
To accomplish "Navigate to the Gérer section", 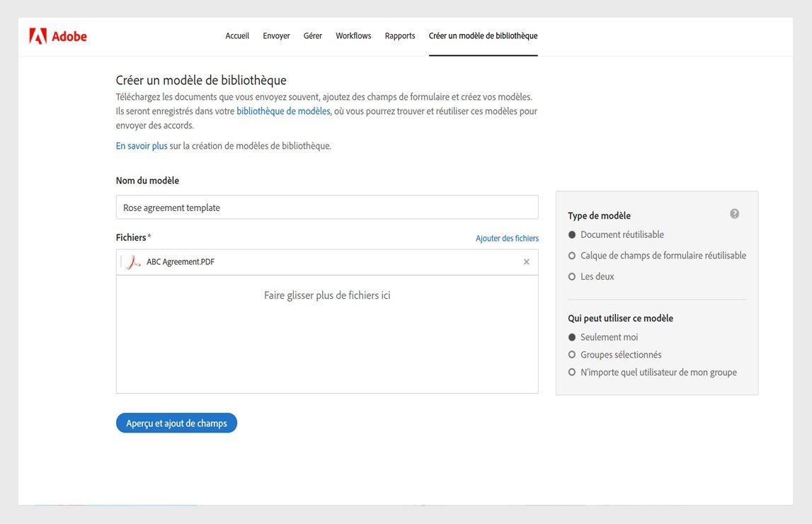I will click(312, 35).
